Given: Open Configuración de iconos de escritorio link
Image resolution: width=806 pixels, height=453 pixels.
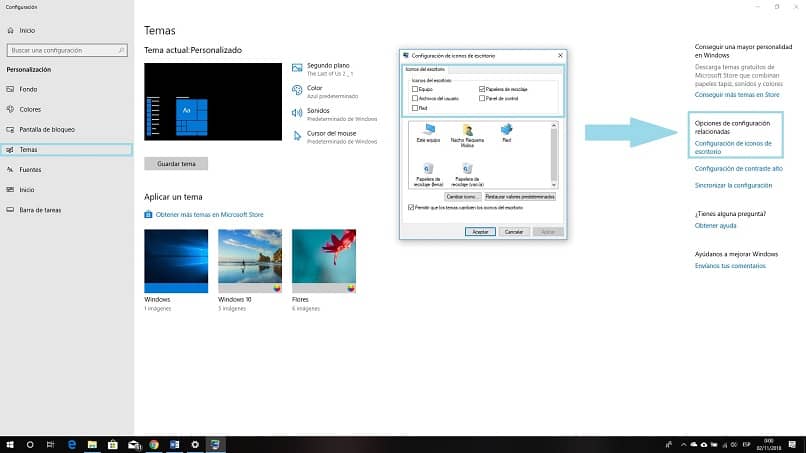Looking at the screenshot, I should click(732, 148).
